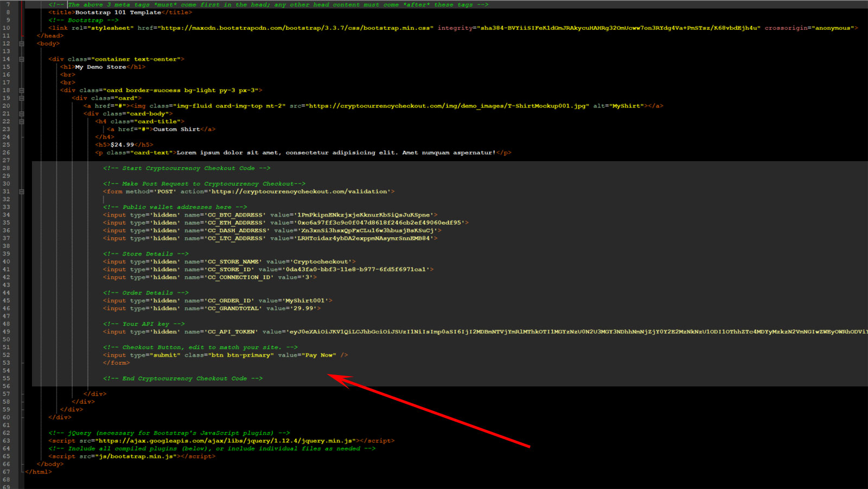
Task: Click the CC_LTC_ADDRESS wallet value
Action: click(364, 238)
